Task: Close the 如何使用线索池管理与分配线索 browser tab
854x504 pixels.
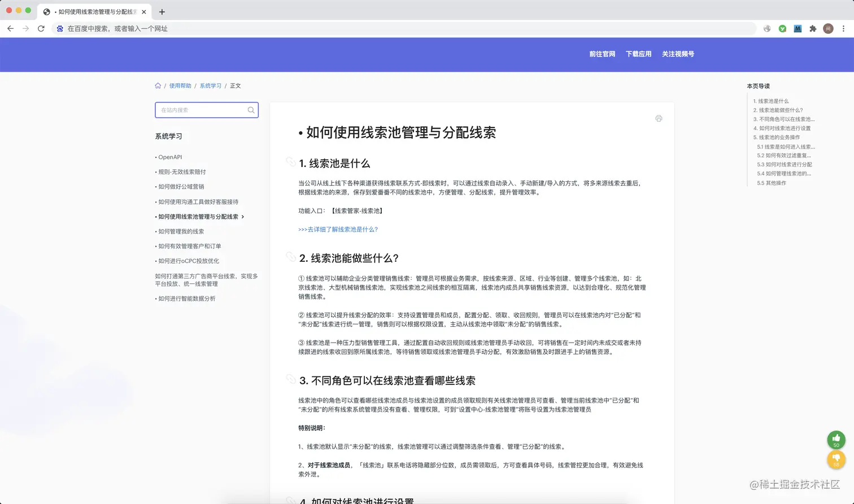Action: 144,12
